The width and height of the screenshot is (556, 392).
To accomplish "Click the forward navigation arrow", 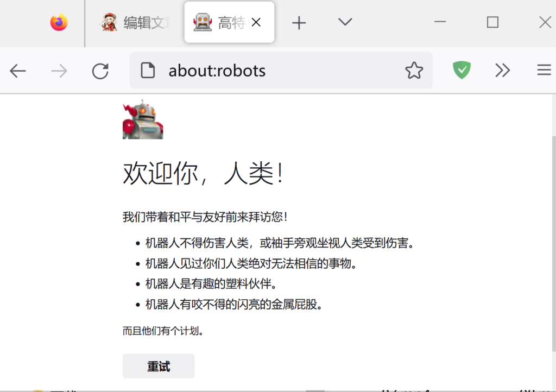I will click(59, 70).
